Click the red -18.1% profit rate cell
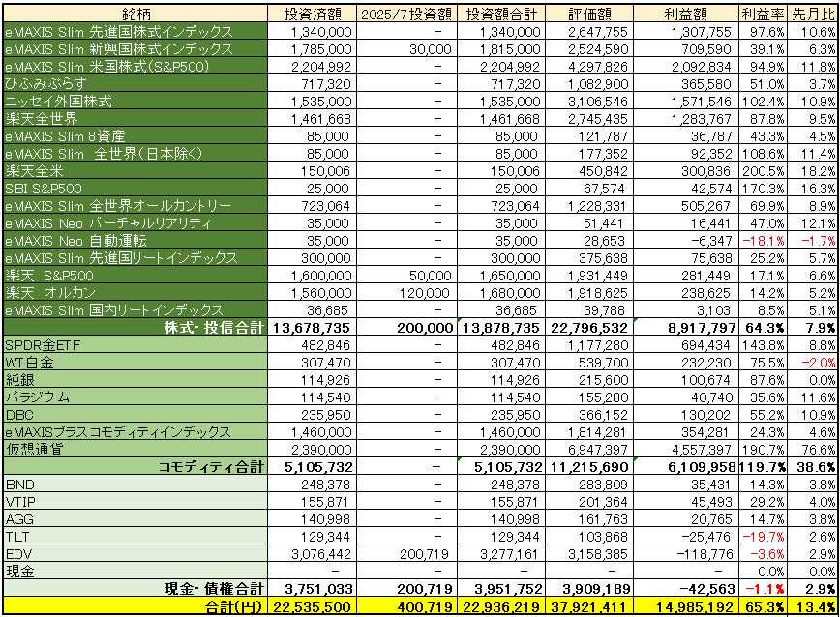This screenshot has height=617, width=840. point(763,241)
